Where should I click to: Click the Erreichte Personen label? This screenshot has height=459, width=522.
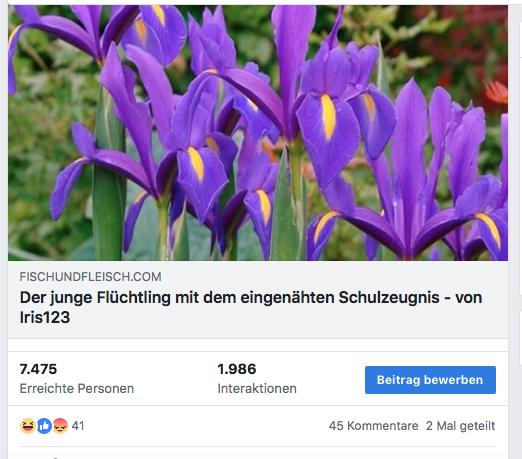coord(77,388)
